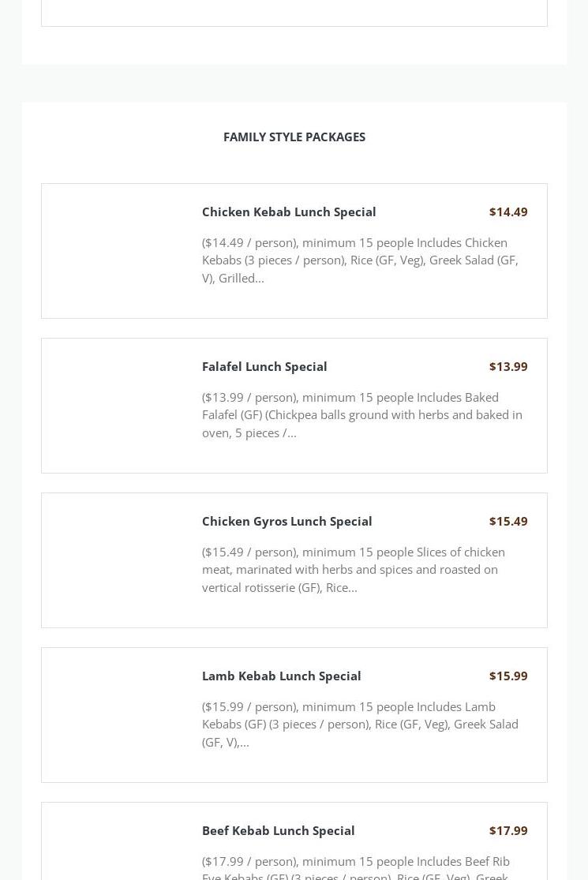Click the $17.99 price for Beef Kebab

508,830
